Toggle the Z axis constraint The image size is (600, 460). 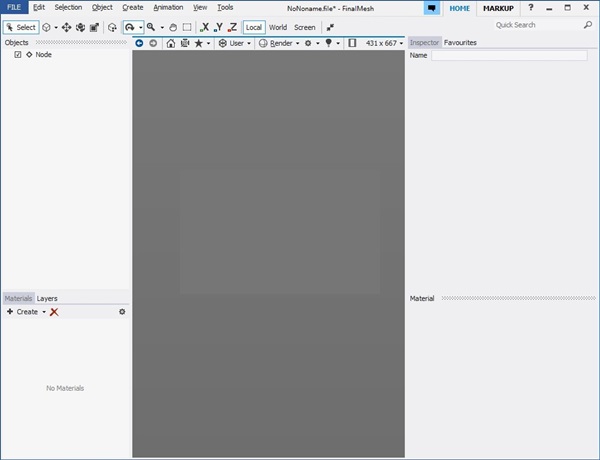point(232,27)
